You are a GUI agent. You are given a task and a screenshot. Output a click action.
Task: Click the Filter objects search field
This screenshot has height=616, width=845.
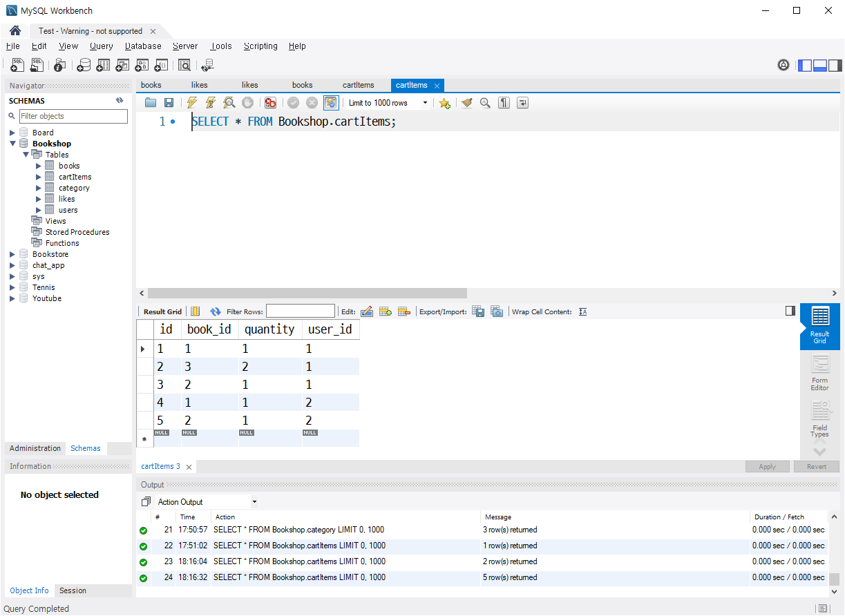(x=73, y=116)
